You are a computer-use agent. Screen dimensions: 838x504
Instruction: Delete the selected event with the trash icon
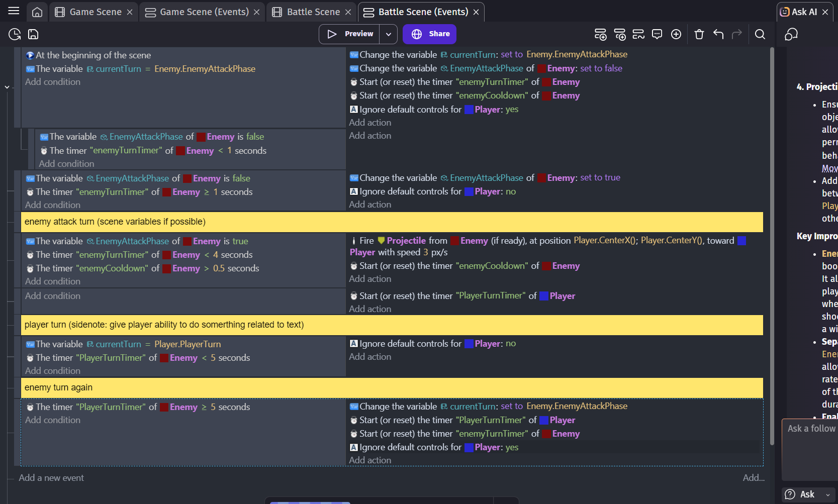point(699,34)
